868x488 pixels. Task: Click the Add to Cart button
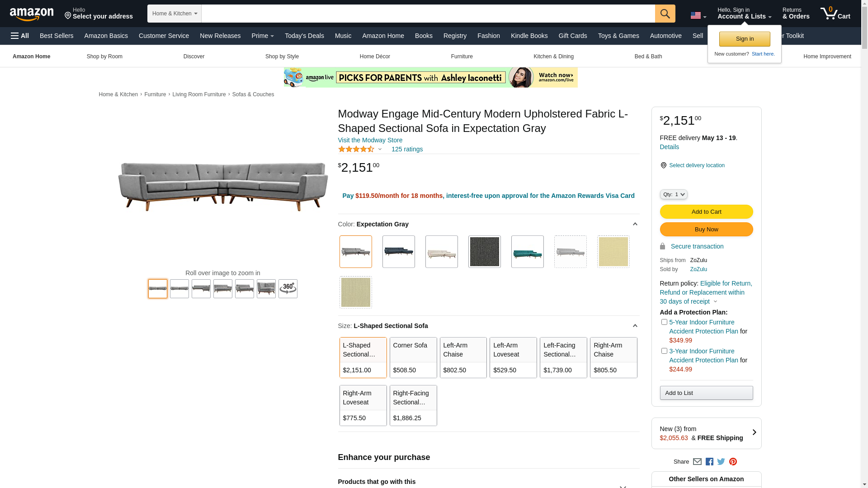[x=706, y=212]
